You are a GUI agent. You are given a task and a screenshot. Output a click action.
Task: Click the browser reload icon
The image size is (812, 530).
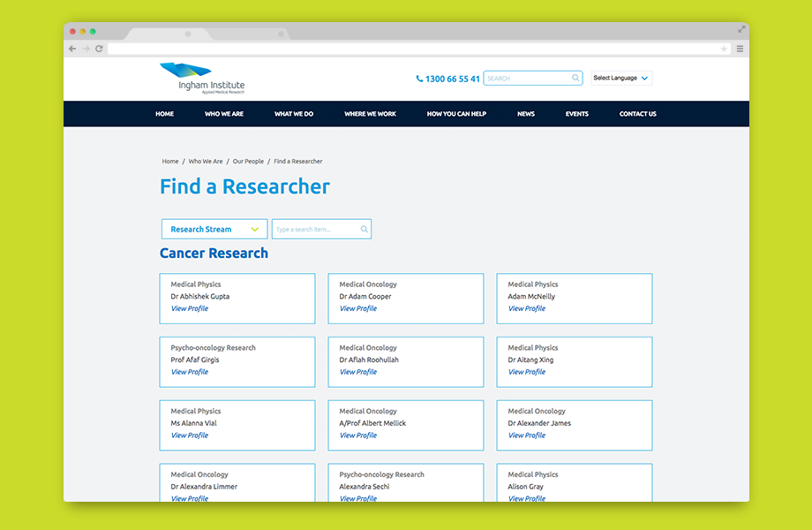(x=99, y=49)
